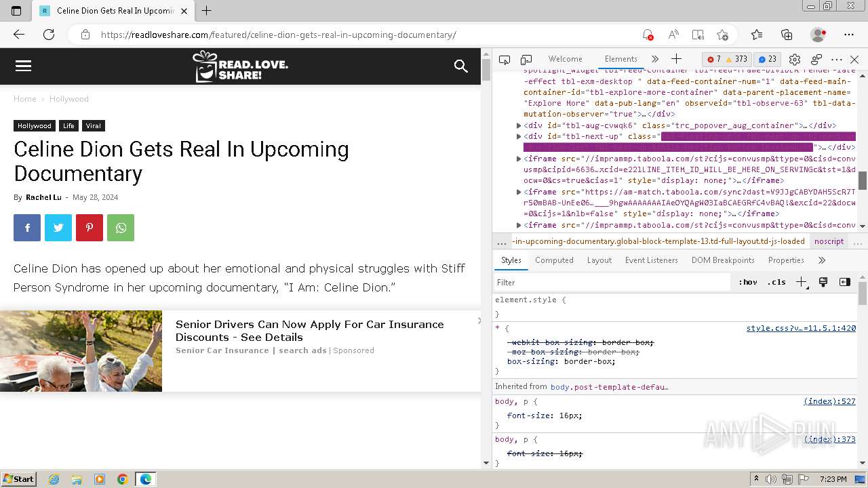The width and height of the screenshot is (868, 488).
Task: Open Edge Settings and more menu
Action: [x=849, y=35]
